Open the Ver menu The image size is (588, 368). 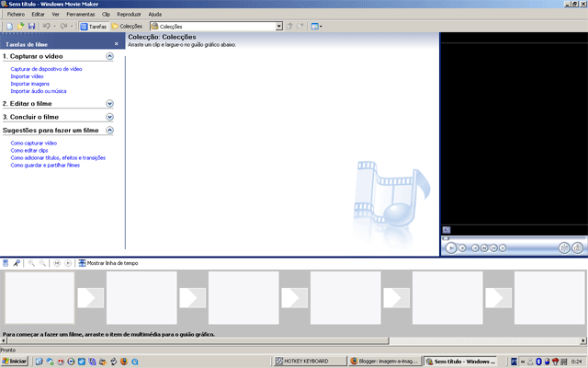tap(55, 15)
